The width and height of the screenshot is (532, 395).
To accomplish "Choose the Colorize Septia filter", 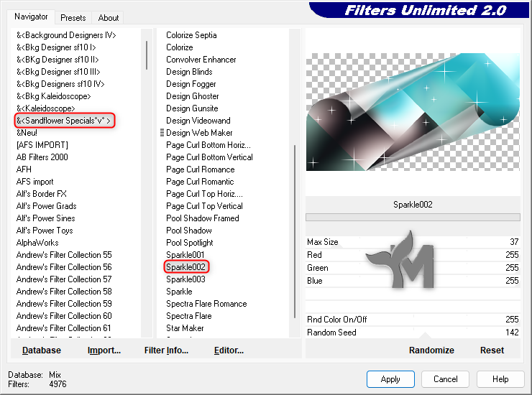I will [x=191, y=35].
